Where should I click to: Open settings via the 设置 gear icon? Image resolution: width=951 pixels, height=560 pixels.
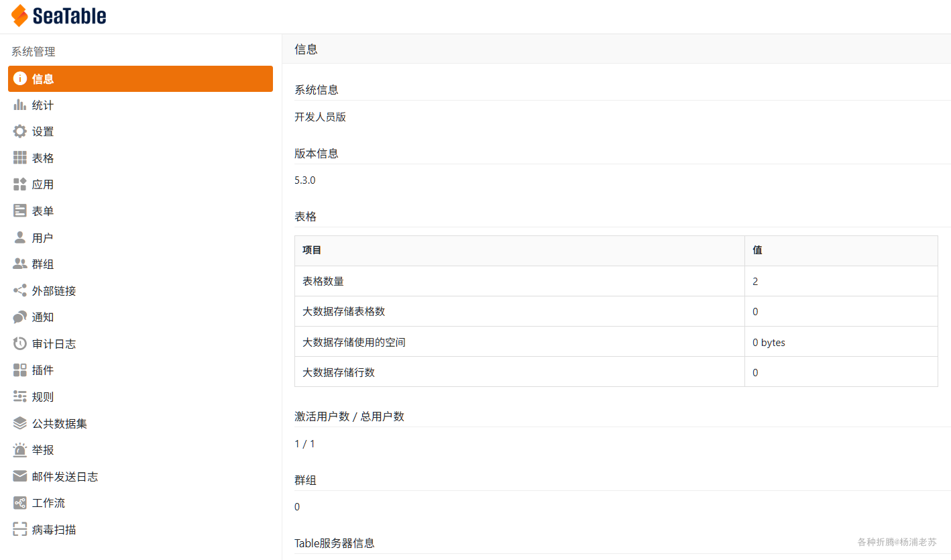(x=20, y=131)
